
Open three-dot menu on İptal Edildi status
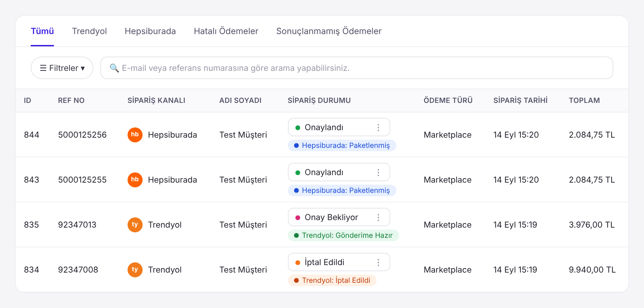[x=378, y=262]
